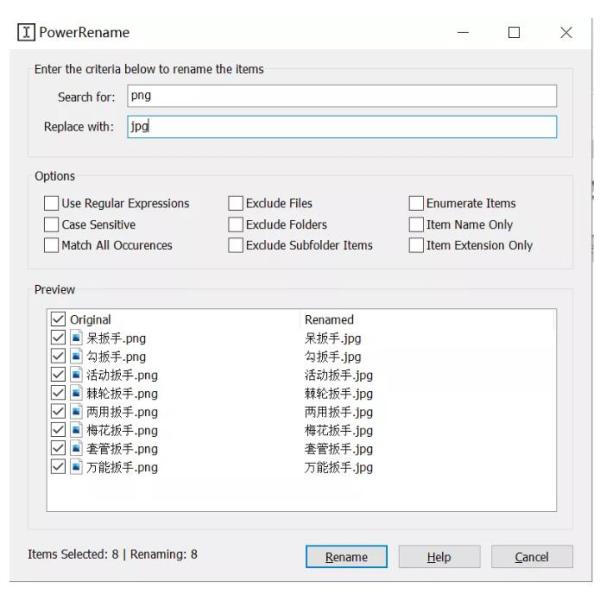Click the Cancel button
Screen dimensions: 600x594
click(531, 557)
